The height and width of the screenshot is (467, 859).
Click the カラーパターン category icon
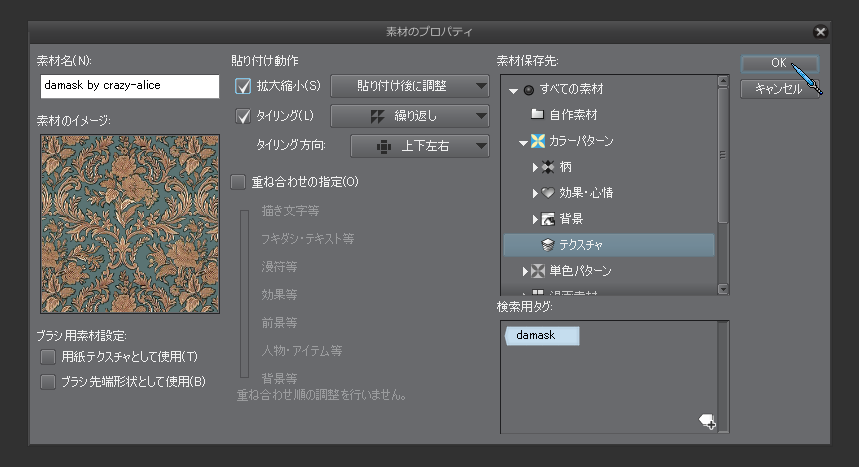[538, 141]
